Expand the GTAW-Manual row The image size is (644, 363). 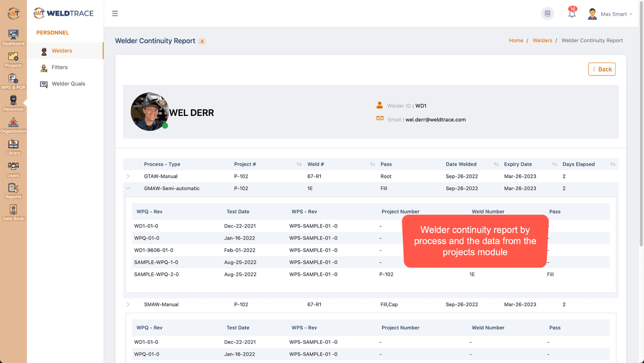[128, 176]
